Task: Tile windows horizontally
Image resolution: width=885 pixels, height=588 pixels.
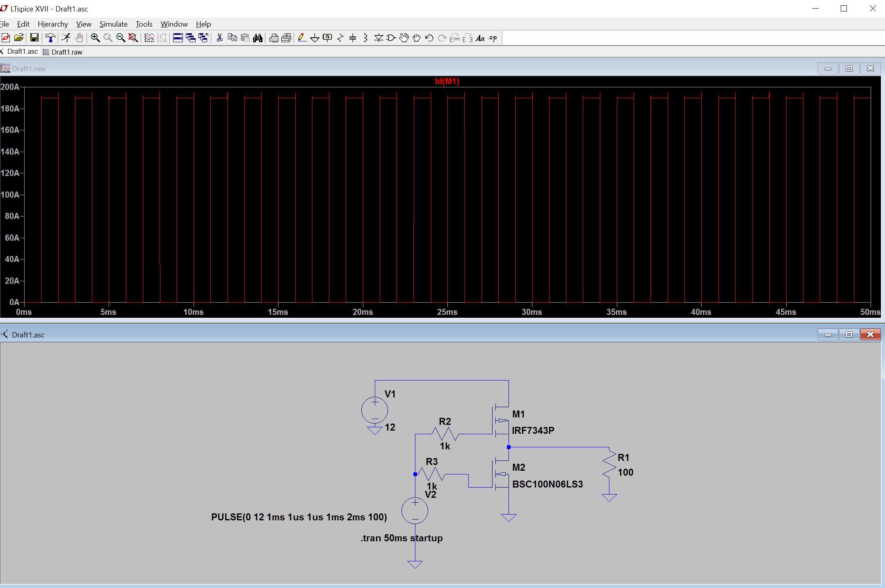Action: (x=178, y=38)
